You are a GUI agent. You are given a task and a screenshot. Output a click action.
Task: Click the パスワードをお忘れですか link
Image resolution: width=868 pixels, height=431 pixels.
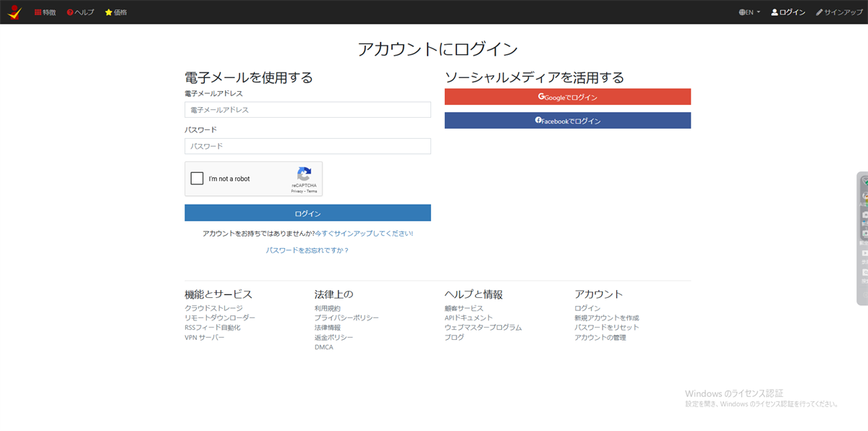point(307,250)
